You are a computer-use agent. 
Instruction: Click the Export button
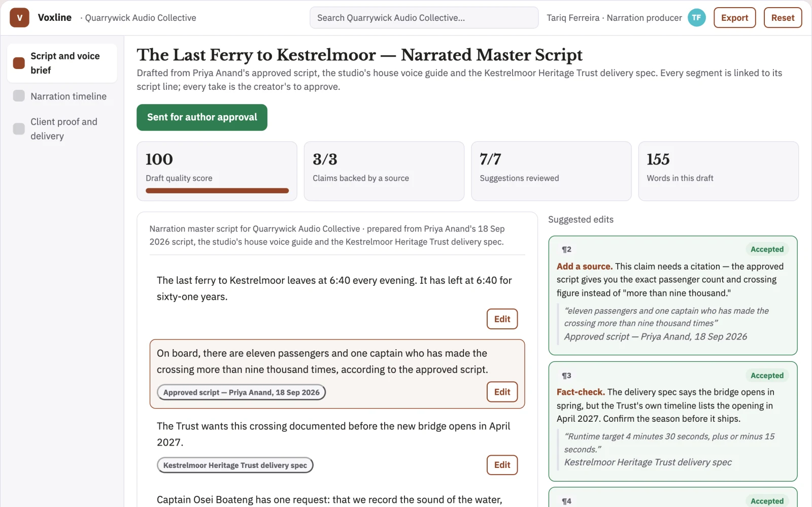734,18
